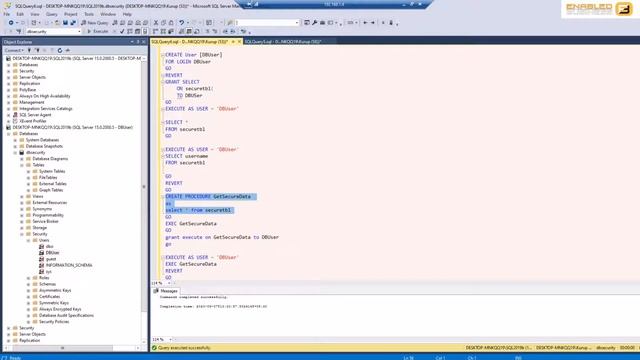Viewport: 640px width, 360px height.
Task: Click the New Query toolbar button
Action: tap(95, 23)
